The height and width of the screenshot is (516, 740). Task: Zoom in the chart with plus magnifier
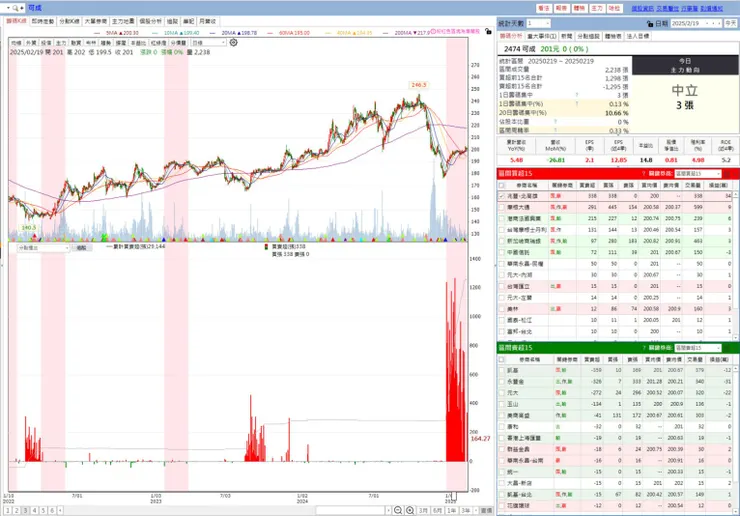pyautogui.click(x=410, y=510)
